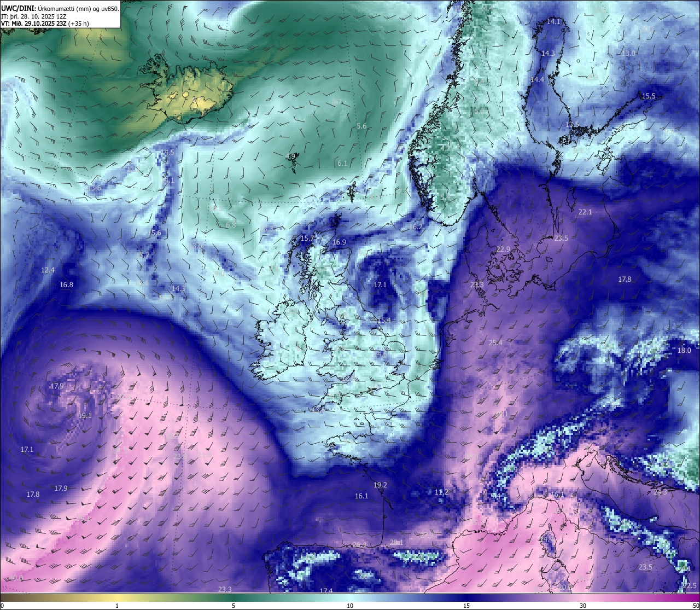700x610 pixels.
Task: Click the 16.2 value label
Action: [416, 226]
